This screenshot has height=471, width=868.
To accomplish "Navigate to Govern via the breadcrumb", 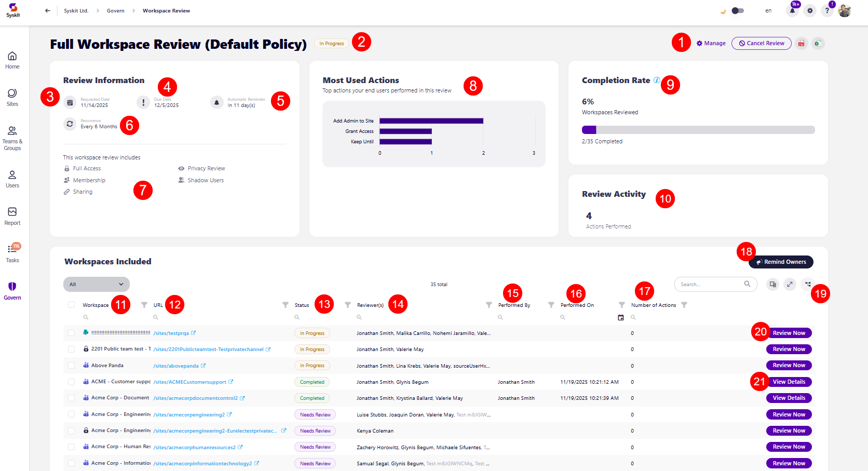I will pos(115,10).
